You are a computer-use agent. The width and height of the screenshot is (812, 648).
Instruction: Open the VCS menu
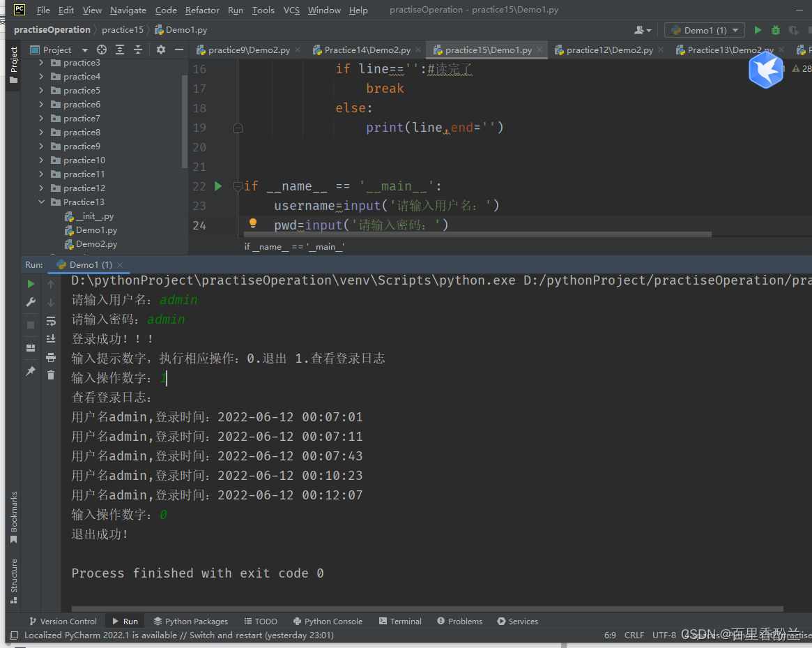[291, 10]
